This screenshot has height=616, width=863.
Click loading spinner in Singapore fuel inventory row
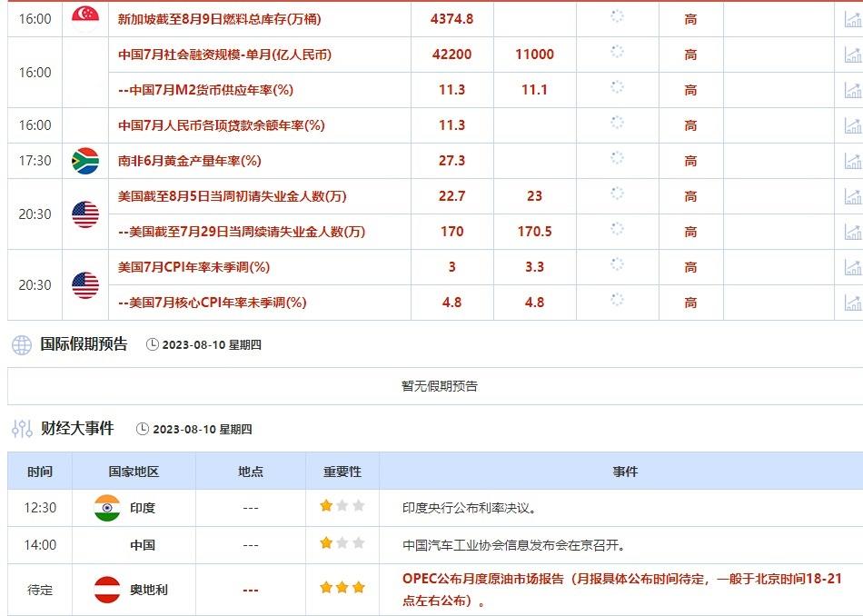618,16
